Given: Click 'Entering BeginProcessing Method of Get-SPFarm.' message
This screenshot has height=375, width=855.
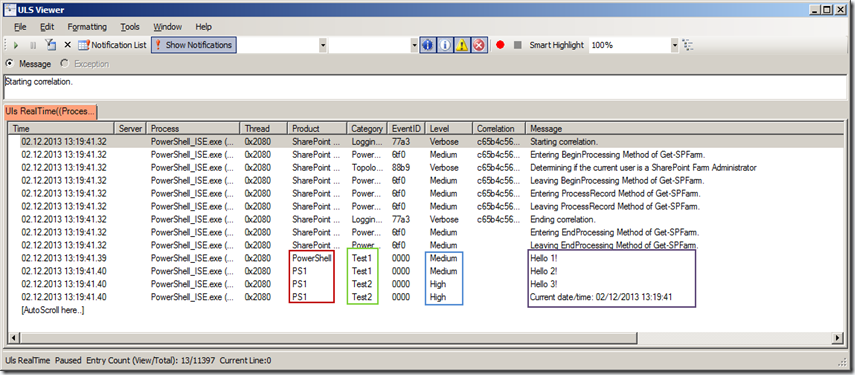Looking at the screenshot, I should pyautogui.click(x=617, y=154).
